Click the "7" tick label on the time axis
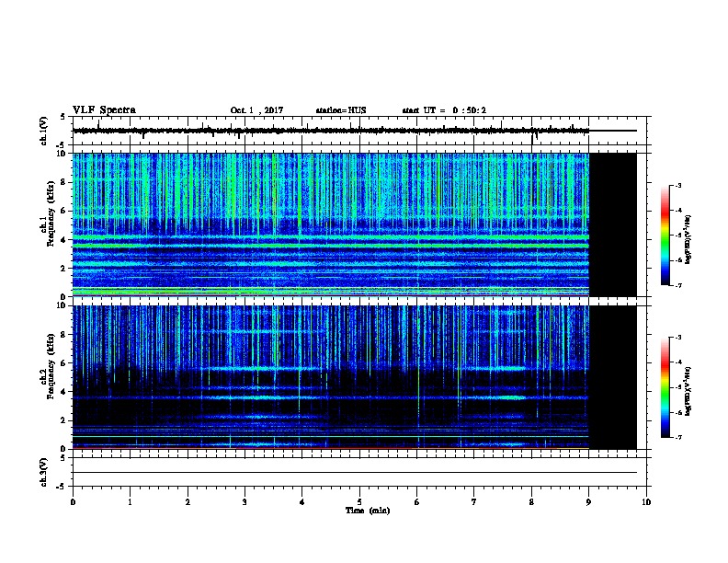This screenshot has height=563, width=728. [x=474, y=502]
